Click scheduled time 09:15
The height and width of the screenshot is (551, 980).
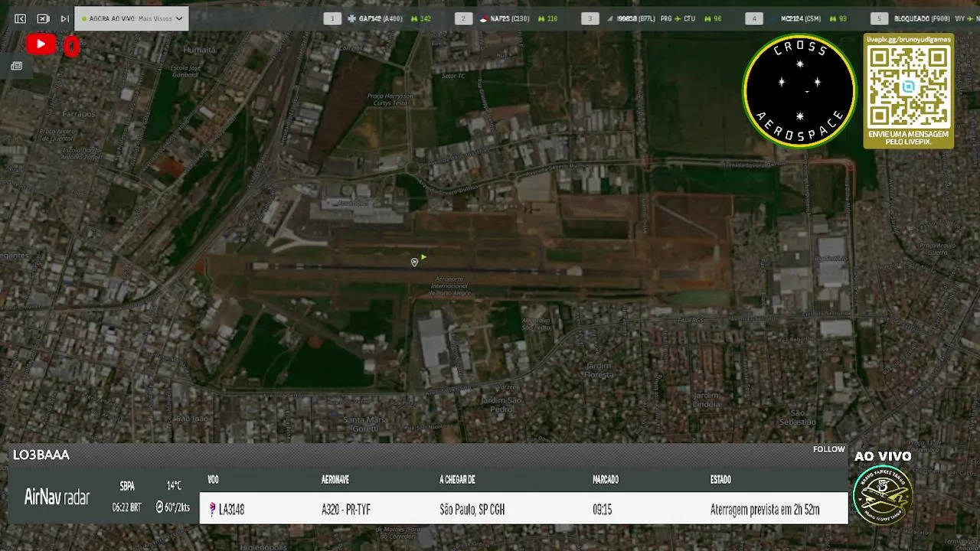point(603,509)
